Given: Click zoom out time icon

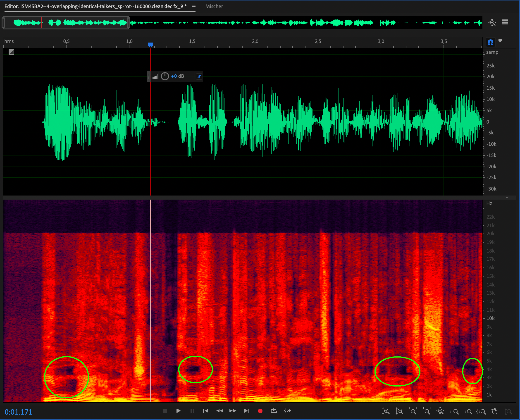Looking at the screenshot, I should [x=426, y=411].
